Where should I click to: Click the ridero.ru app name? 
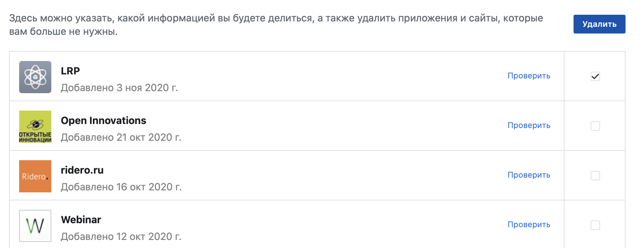pos(82,170)
